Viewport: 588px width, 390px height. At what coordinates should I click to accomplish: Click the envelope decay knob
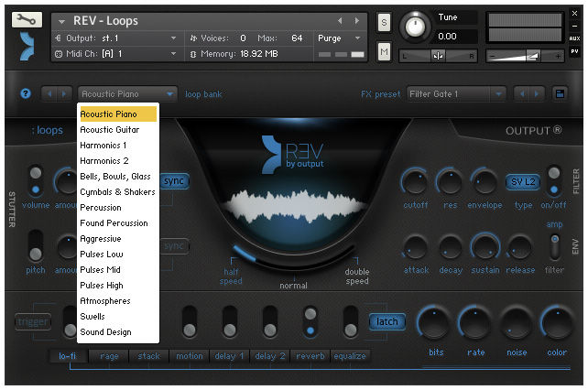[x=450, y=247]
